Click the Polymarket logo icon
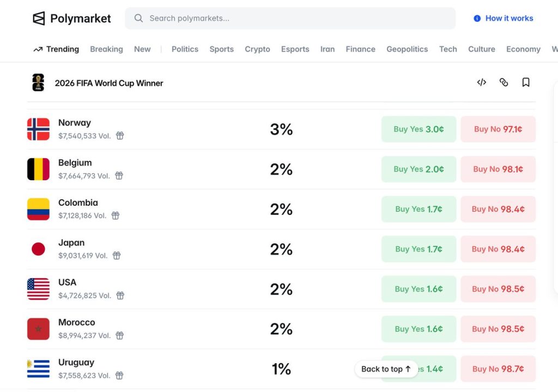This screenshot has width=558, height=392. 39,19
